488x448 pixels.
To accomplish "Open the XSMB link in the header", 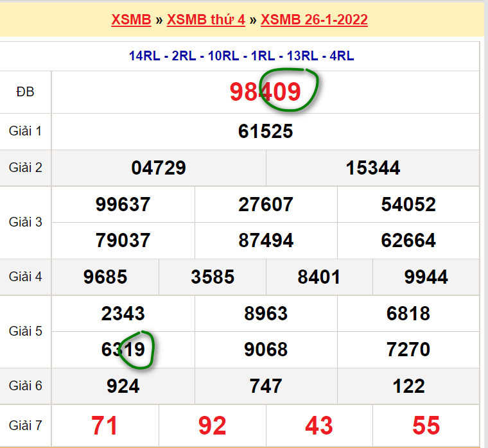I will click(x=131, y=19).
